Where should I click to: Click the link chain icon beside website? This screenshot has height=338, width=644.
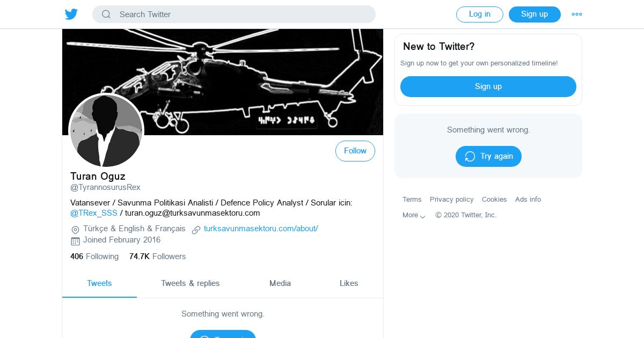point(196,230)
